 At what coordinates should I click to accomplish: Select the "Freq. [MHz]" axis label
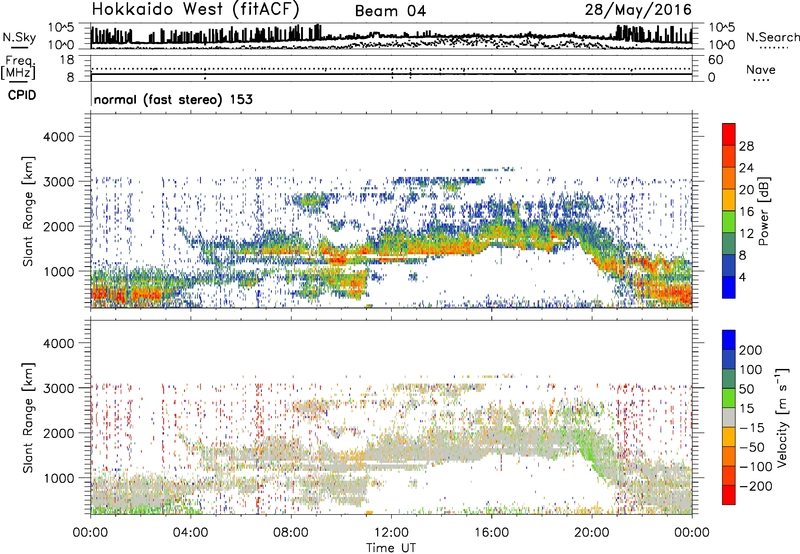tap(18, 67)
